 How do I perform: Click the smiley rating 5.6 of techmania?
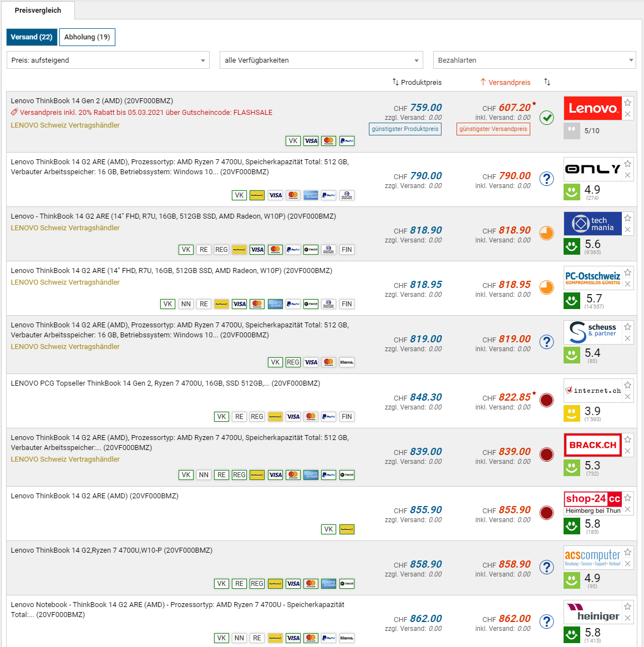572,246
